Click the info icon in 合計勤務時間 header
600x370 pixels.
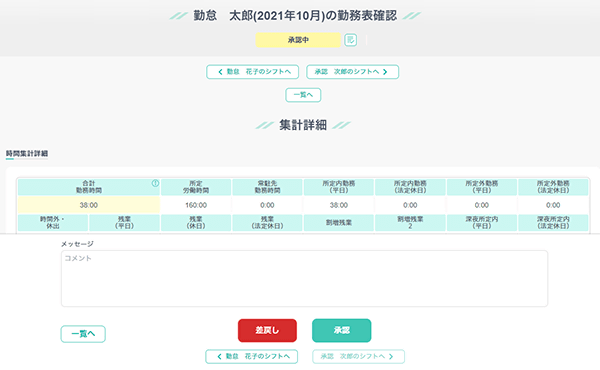point(155,183)
